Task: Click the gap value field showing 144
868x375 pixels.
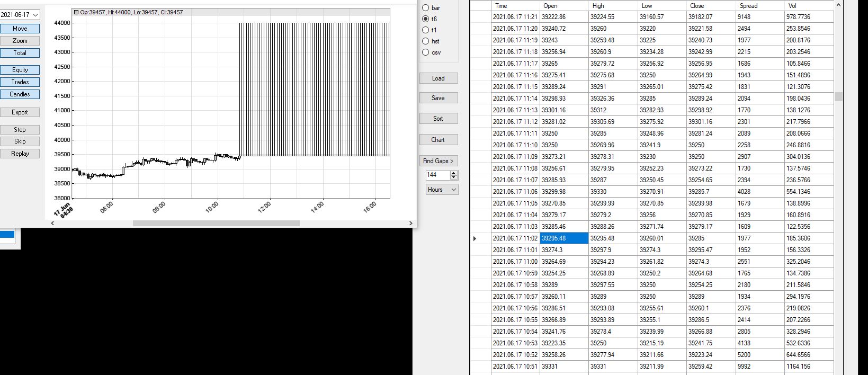Action: 437,175
